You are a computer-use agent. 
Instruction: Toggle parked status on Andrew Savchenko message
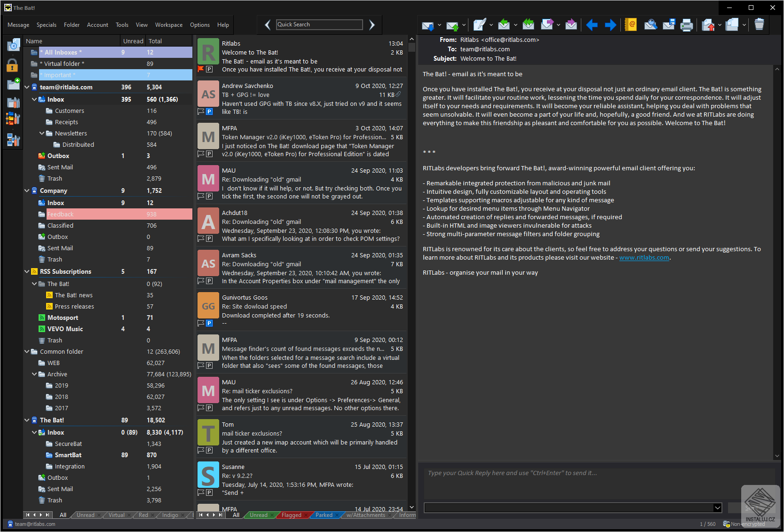tap(209, 111)
